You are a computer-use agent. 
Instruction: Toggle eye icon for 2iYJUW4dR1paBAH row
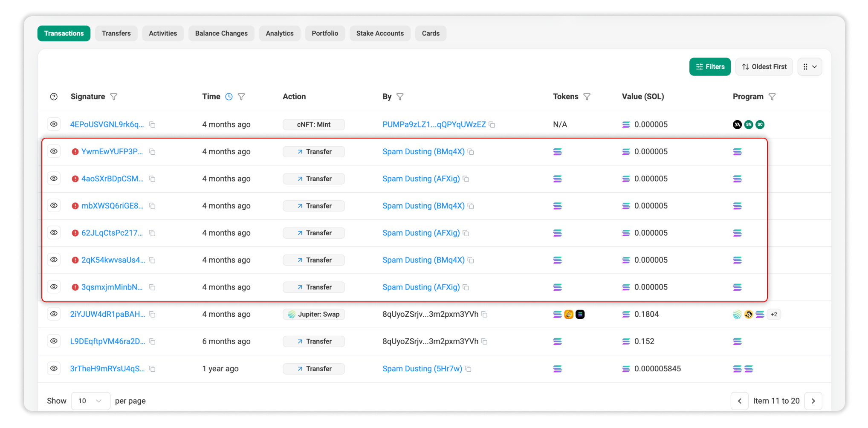pos(54,314)
